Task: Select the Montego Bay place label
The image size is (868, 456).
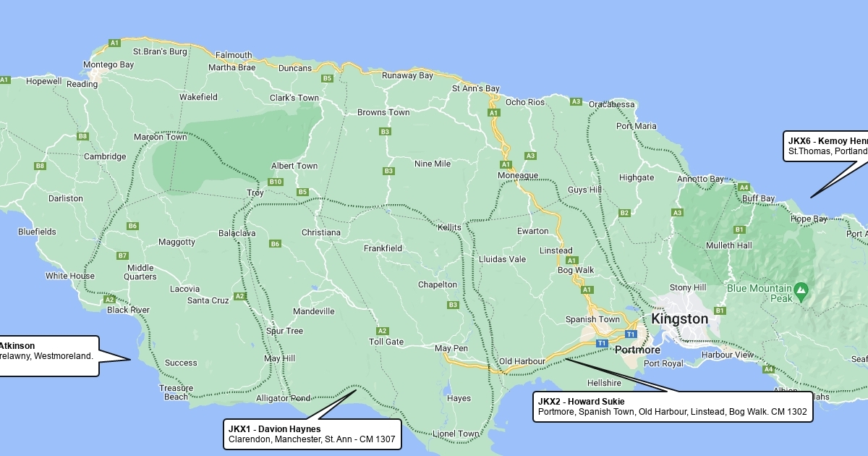Action: (109, 64)
